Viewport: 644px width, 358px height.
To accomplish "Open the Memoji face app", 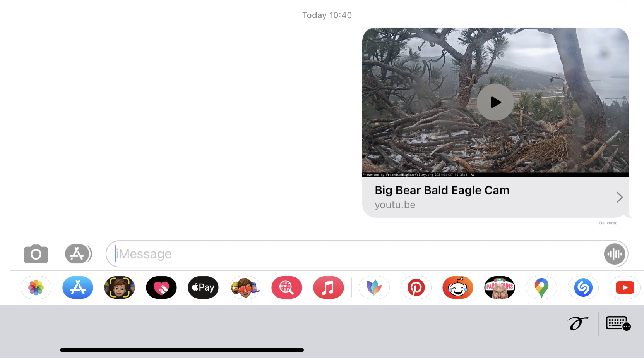I will pyautogui.click(x=120, y=287).
